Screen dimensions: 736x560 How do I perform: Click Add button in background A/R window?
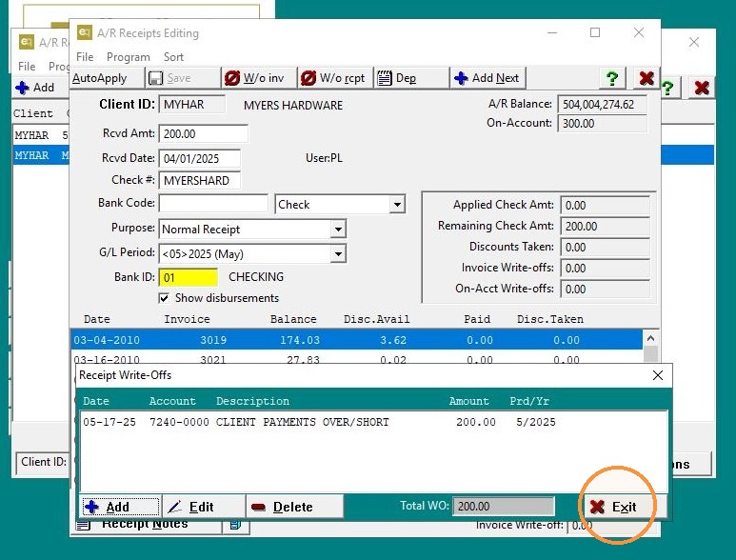(40, 88)
